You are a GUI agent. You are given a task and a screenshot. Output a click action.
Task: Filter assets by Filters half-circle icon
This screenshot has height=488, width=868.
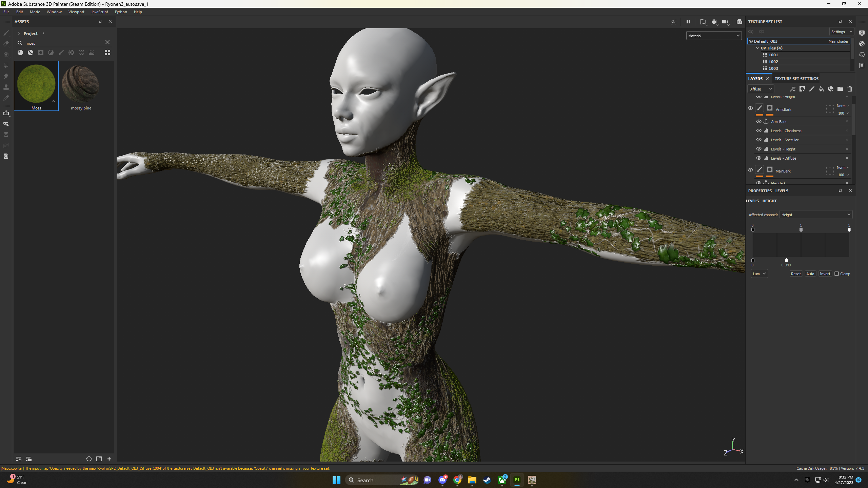click(x=51, y=53)
